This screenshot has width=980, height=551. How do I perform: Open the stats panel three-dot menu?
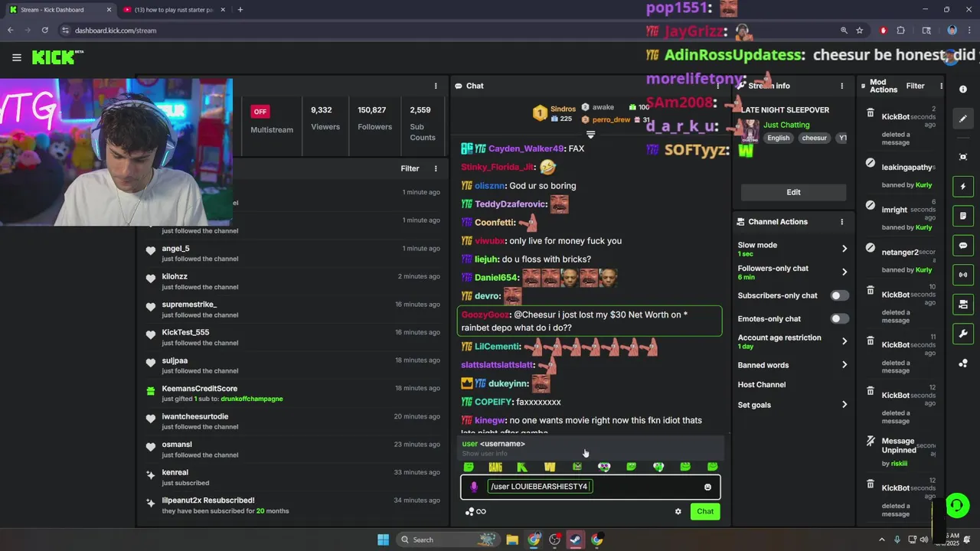436,86
